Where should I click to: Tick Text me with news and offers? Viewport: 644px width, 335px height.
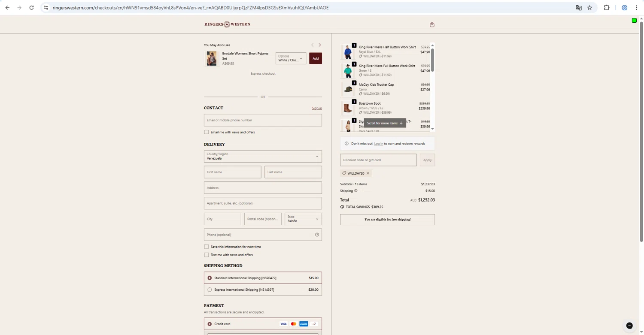(x=207, y=255)
